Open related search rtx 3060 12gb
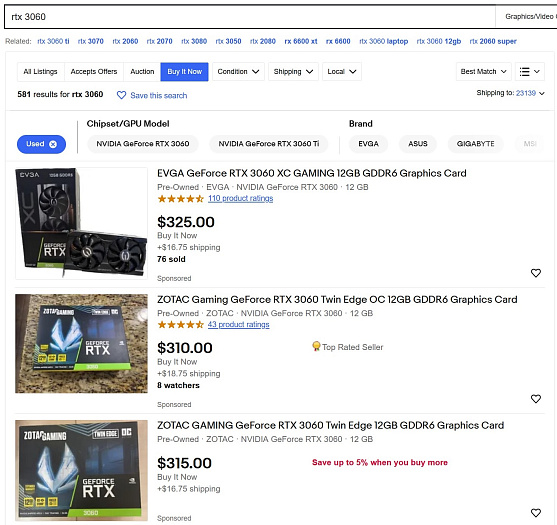 click(439, 41)
